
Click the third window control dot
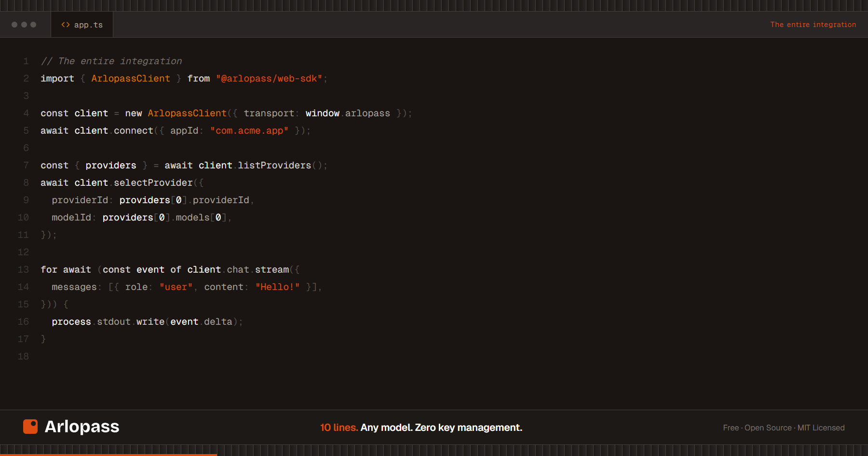(33, 25)
